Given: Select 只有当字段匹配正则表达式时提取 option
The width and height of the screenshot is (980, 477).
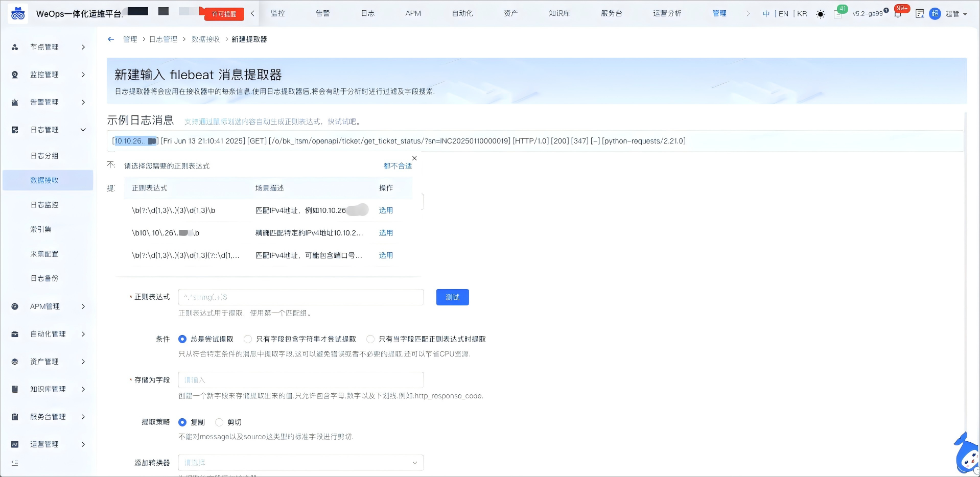Looking at the screenshot, I should pos(370,339).
